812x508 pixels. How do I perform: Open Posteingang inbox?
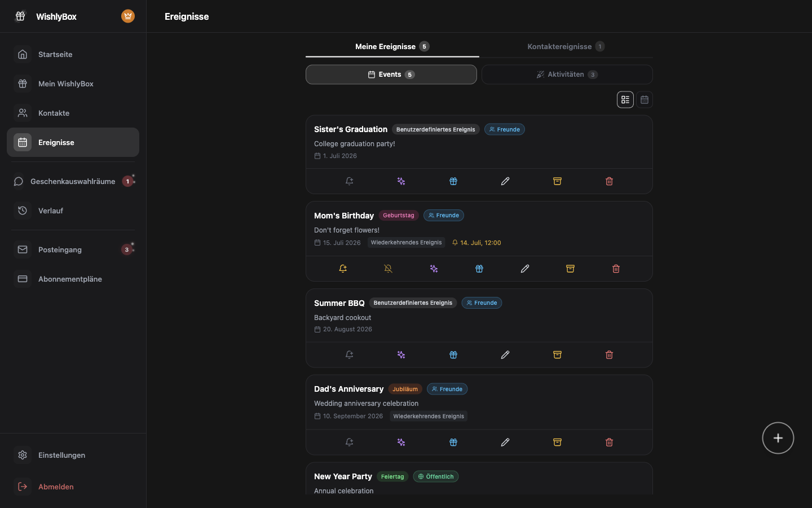[73, 249]
